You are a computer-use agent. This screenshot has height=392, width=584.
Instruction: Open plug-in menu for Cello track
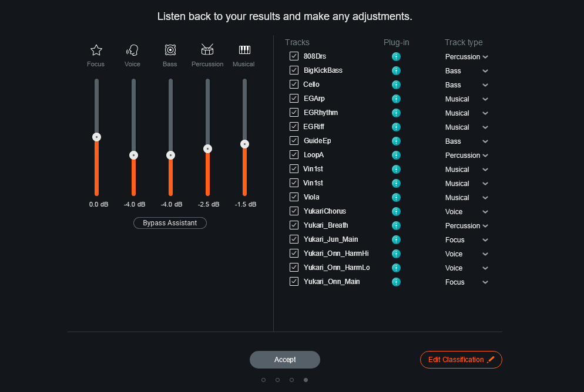tap(396, 85)
